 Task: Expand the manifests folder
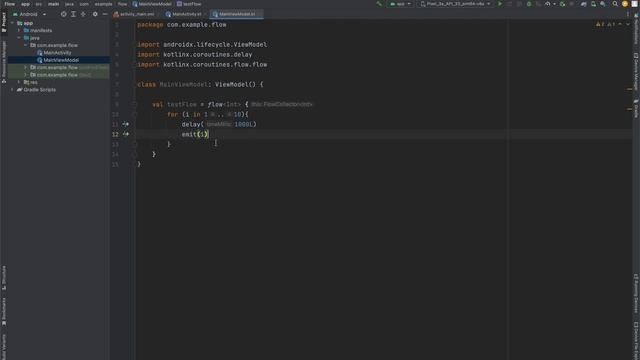(19, 31)
